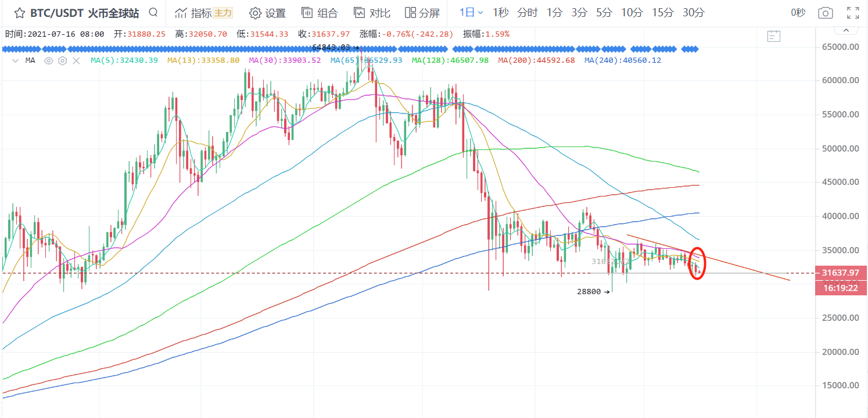Viewport: 868px width, 418px height.
Task: Open MA indicator settings hexagon icon
Action: coord(62,60)
